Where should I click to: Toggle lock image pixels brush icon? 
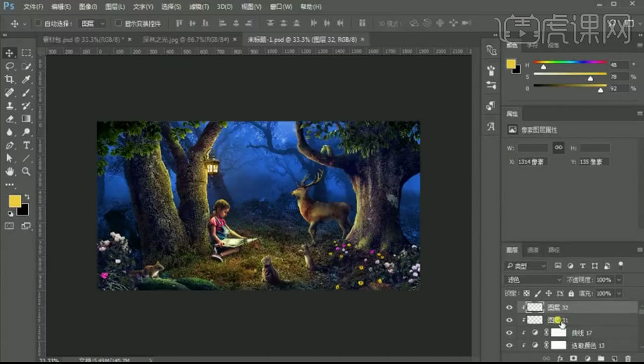tap(537, 293)
